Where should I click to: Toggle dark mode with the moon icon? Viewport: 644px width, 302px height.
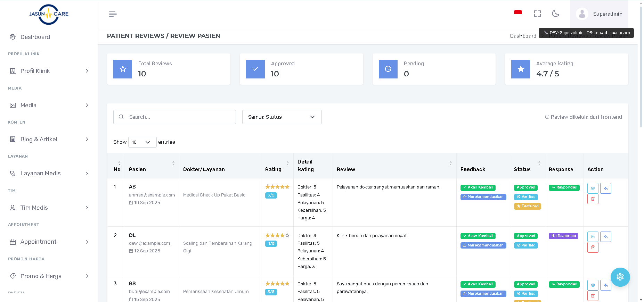coord(555,14)
